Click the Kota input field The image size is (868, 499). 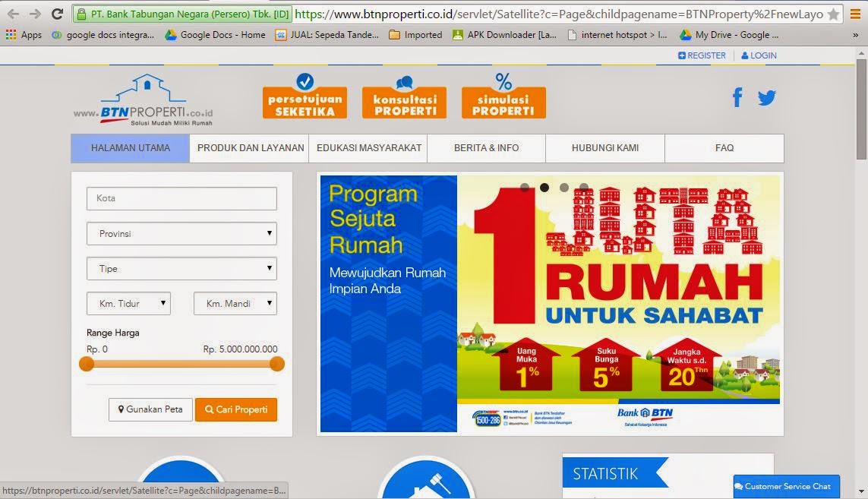(x=181, y=198)
